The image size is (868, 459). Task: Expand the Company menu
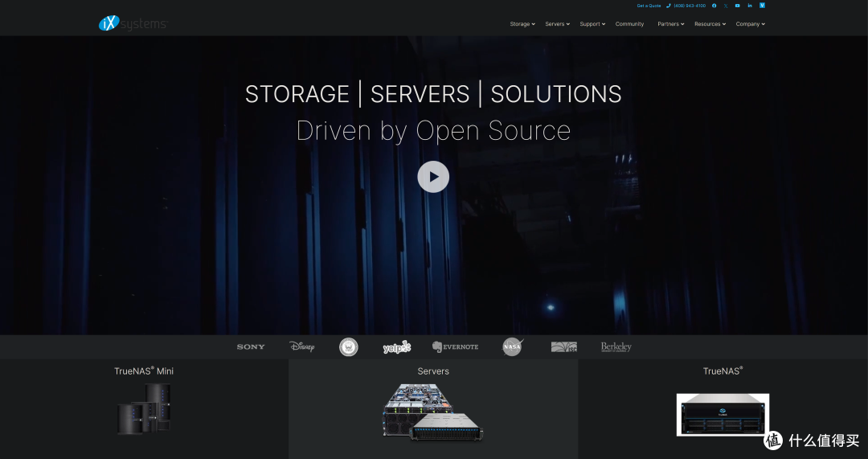[x=750, y=24]
